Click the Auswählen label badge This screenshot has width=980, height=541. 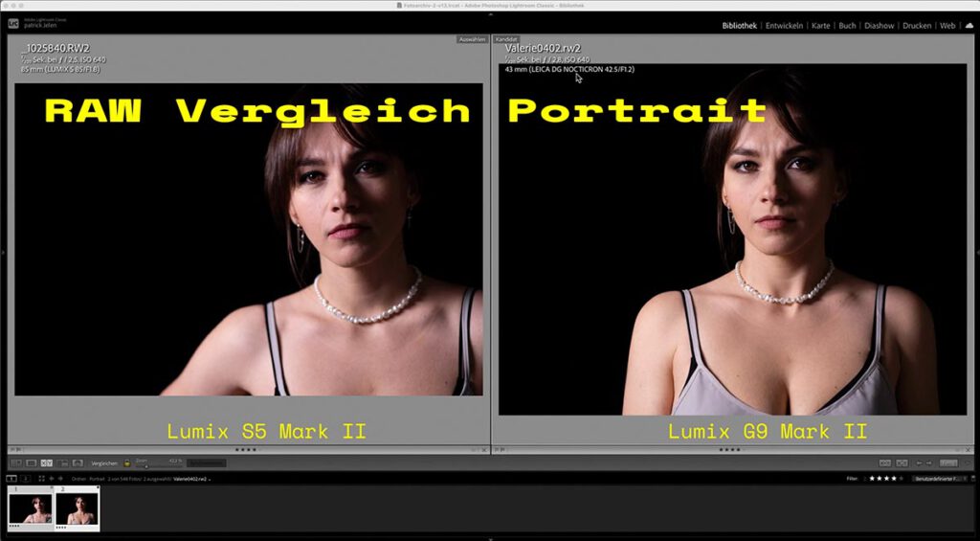pos(472,39)
